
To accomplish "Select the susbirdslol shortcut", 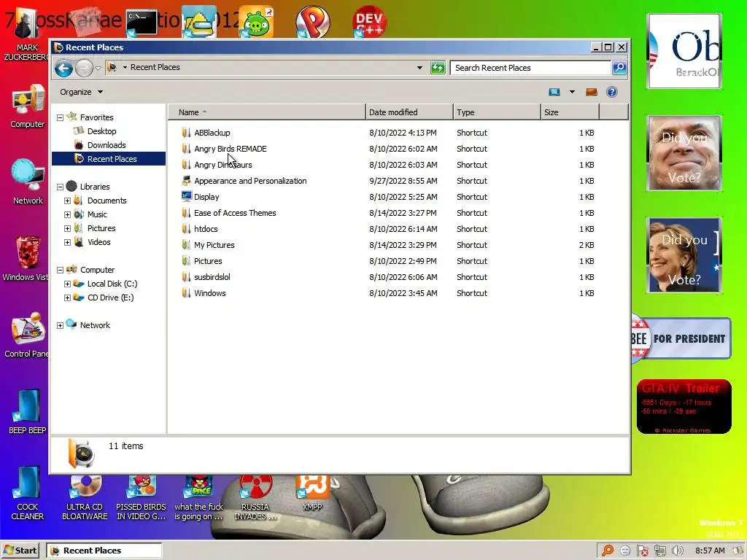I will point(212,277).
